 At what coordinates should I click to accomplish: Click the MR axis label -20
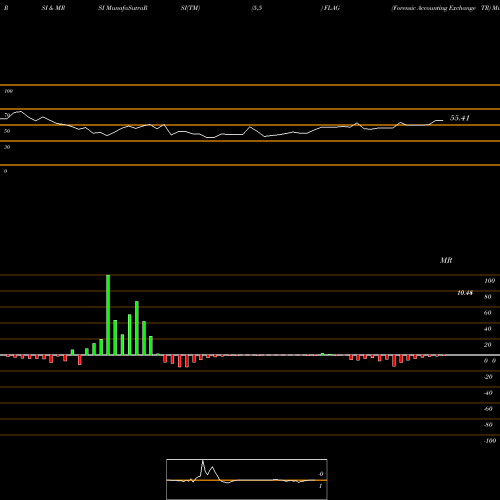point(488,377)
